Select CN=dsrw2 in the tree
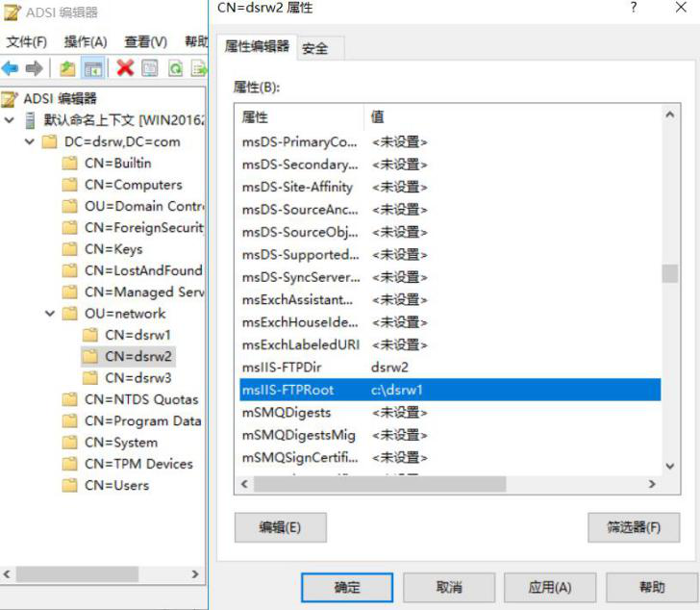700x610 pixels. tap(137, 356)
